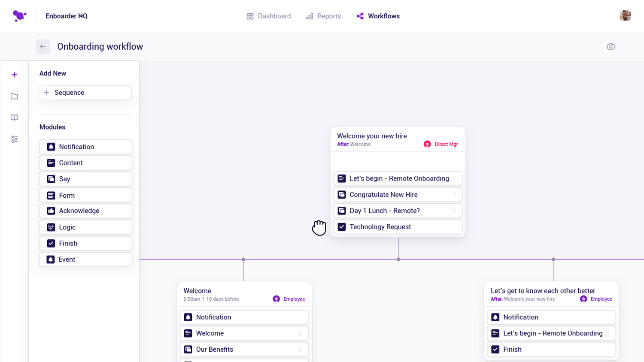Select the Notification module in Modules list

click(86, 147)
